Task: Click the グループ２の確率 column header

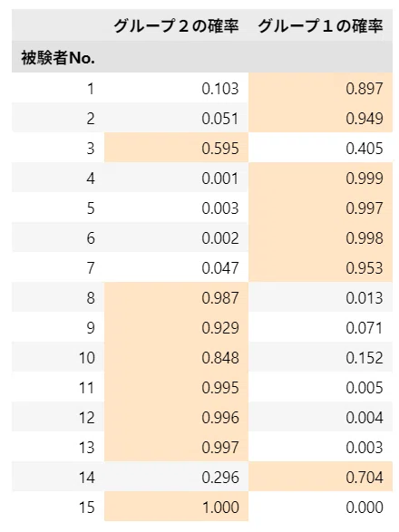Action: coord(176,25)
